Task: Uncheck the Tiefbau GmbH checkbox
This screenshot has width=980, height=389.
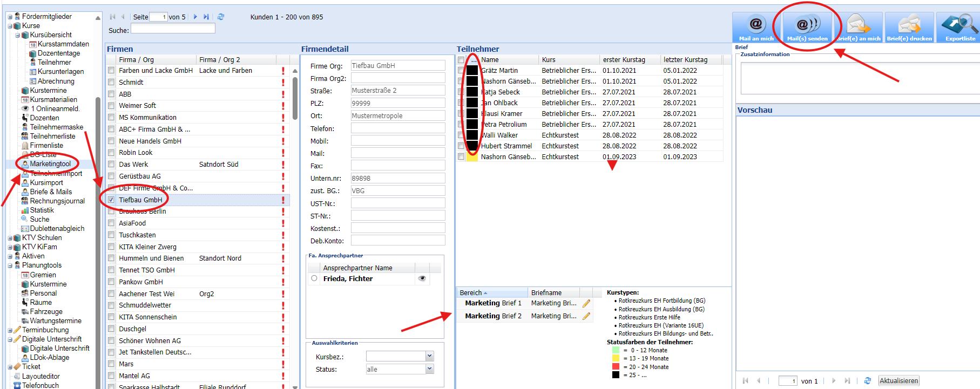Action: tap(111, 200)
